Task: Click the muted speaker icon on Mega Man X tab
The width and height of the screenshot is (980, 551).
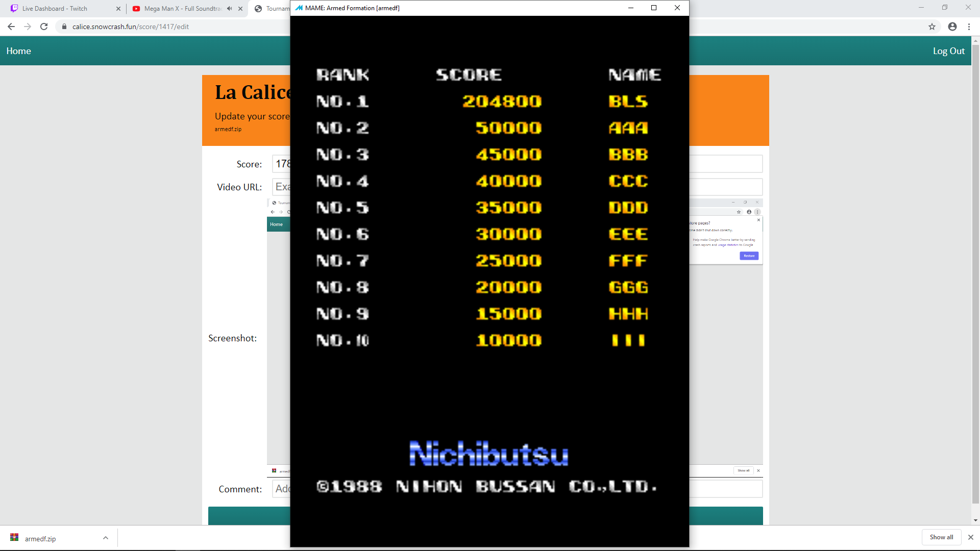Action: (x=229, y=8)
